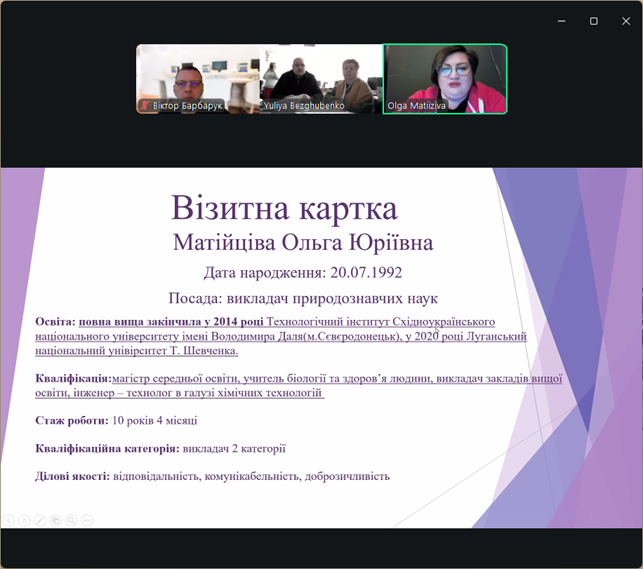Image resolution: width=643 pixels, height=569 pixels.
Task: Click the birth date line 20.07.1992
Action: (x=303, y=273)
